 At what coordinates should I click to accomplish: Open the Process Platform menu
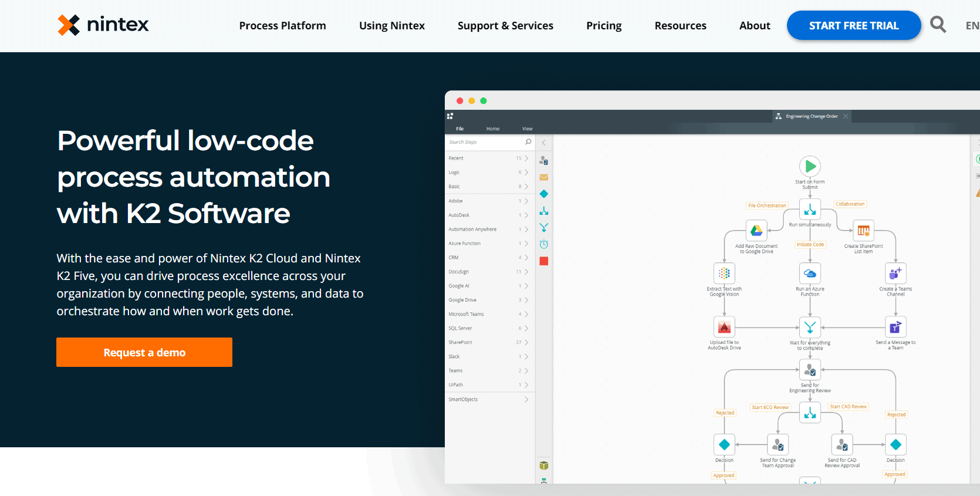pyautogui.click(x=282, y=25)
